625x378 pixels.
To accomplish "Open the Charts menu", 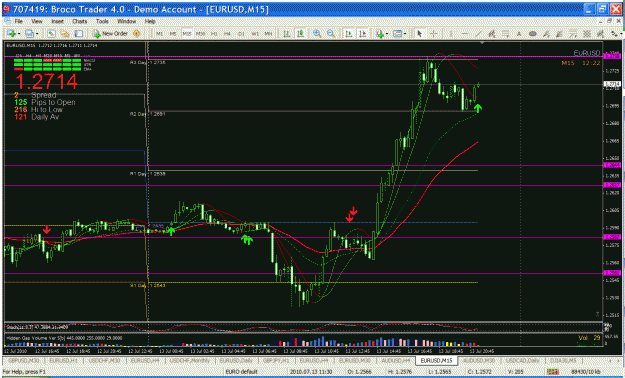I will click(80, 21).
